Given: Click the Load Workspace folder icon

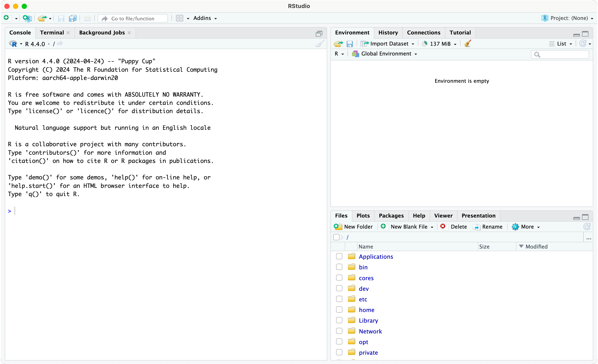Looking at the screenshot, I should [338, 44].
